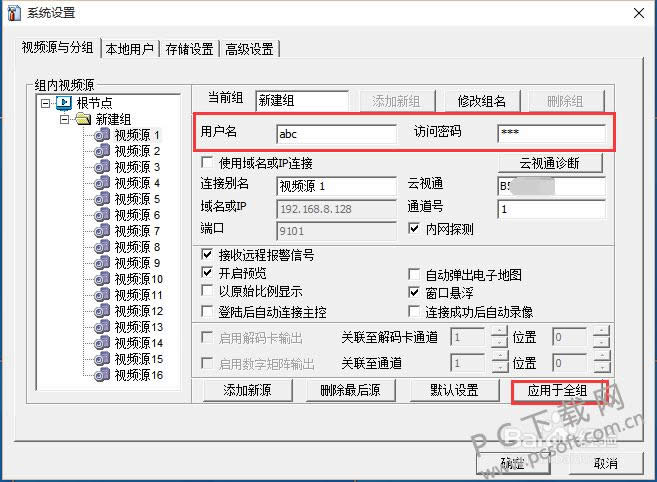Click the 新建组 folder icon
Screen dimensions: 657x482
click(83, 119)
